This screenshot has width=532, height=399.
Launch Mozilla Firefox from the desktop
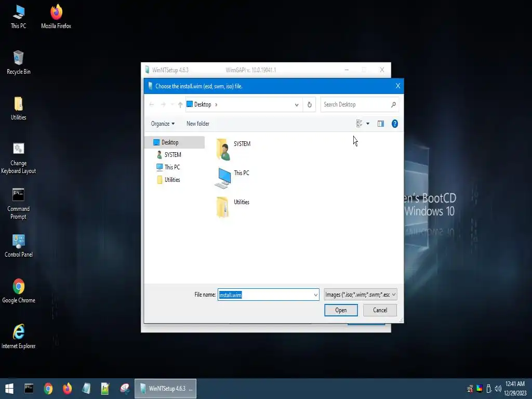point(56,17)
